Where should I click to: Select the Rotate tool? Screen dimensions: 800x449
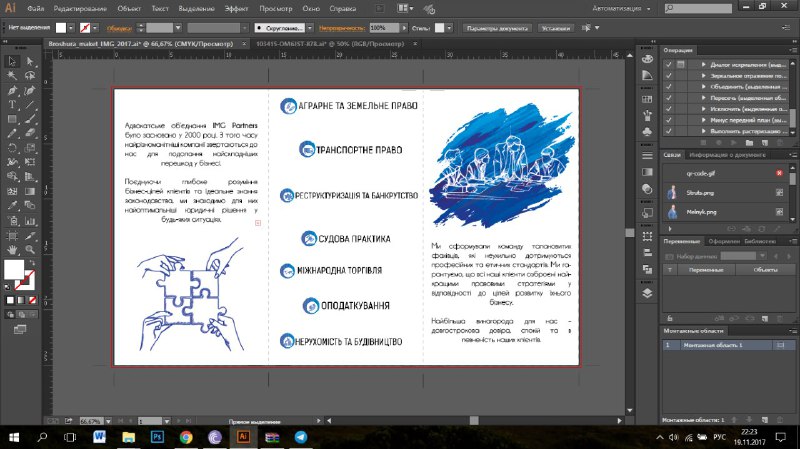point(12,148)
